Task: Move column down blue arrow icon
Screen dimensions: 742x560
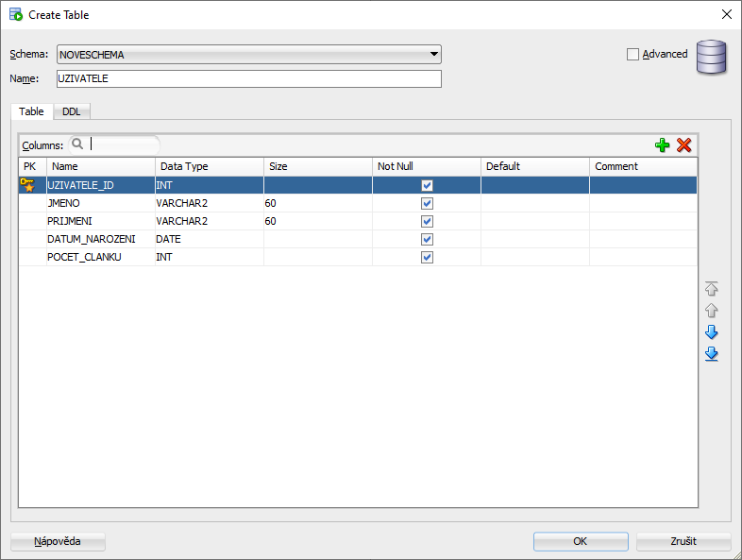Action: 712,332
